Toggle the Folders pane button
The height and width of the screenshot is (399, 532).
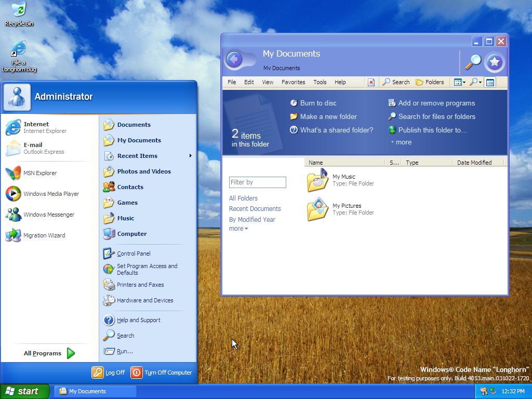(x=430, y=82)
